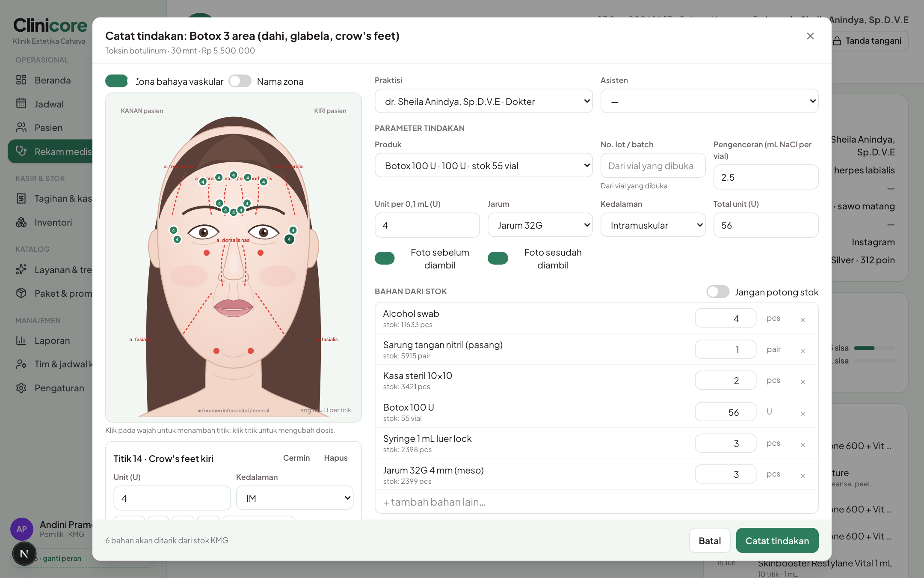Click the green Catat tindakan button
The width and height of the screenshot is (924, 578).
tap(777, 540)
